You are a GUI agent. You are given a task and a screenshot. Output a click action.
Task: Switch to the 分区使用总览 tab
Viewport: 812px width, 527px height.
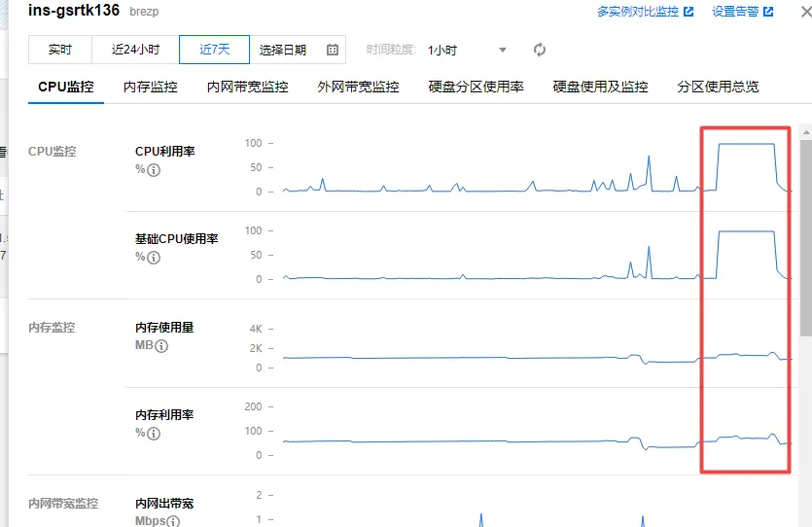tap(718, 87)
